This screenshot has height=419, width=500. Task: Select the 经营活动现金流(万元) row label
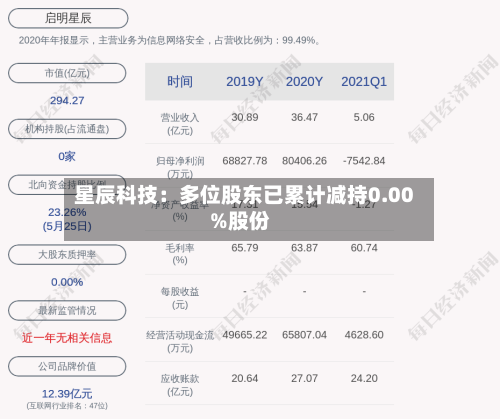(x=180, y=341)
